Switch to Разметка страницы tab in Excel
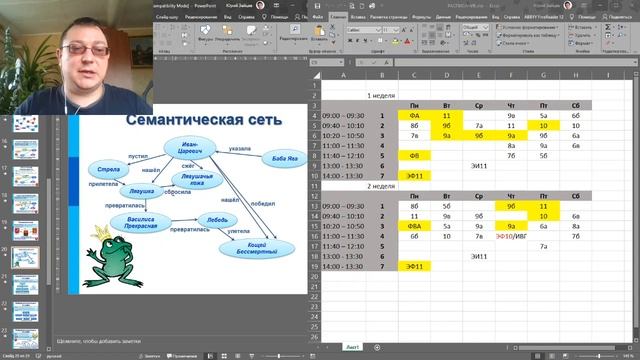Image resolution: width=640 pixels, height=360 pixels. [389, 17]
